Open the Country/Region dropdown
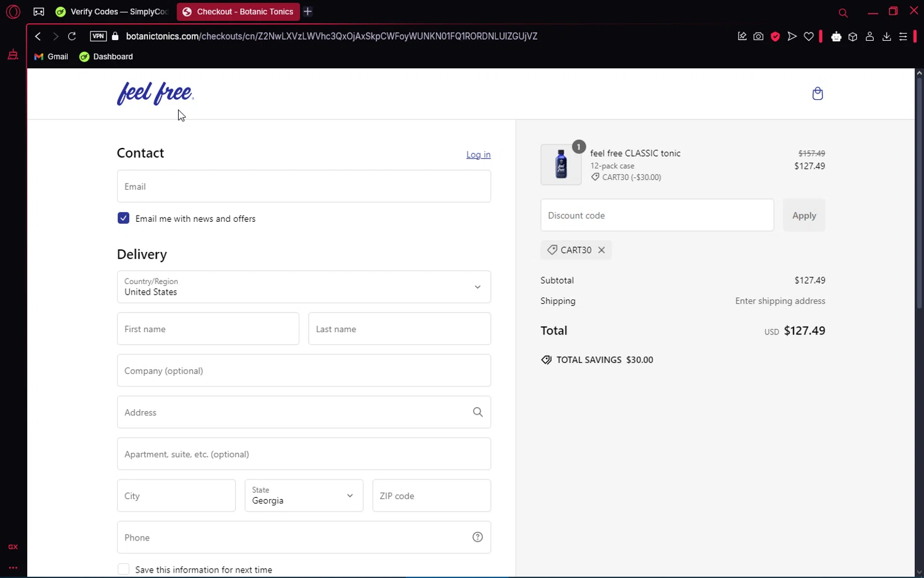 304,287
